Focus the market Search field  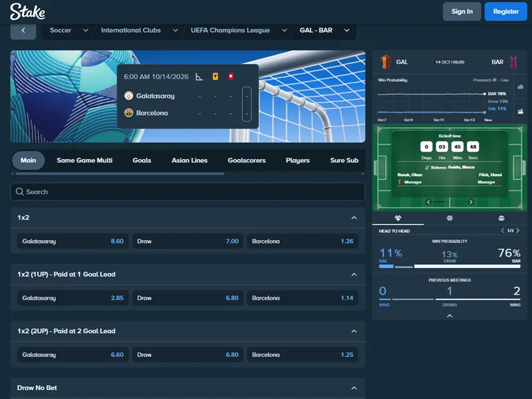(x=188, y=192)
